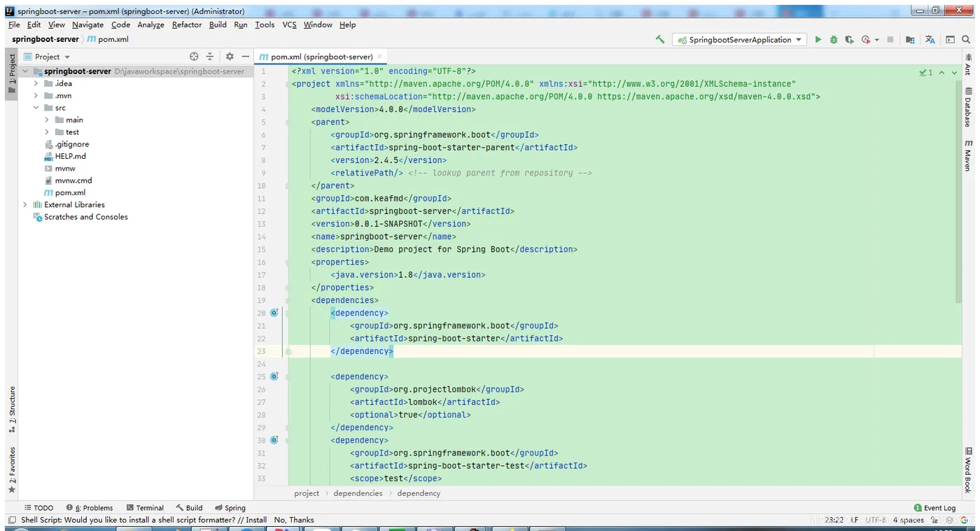Click the 4 spaces indent widget
980x531 pixels.
909,520
